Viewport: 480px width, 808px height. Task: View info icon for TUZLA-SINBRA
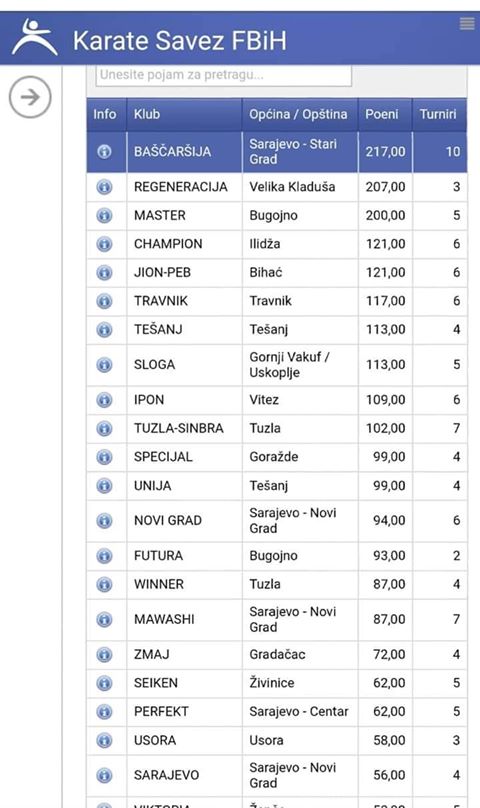point(104,428)
